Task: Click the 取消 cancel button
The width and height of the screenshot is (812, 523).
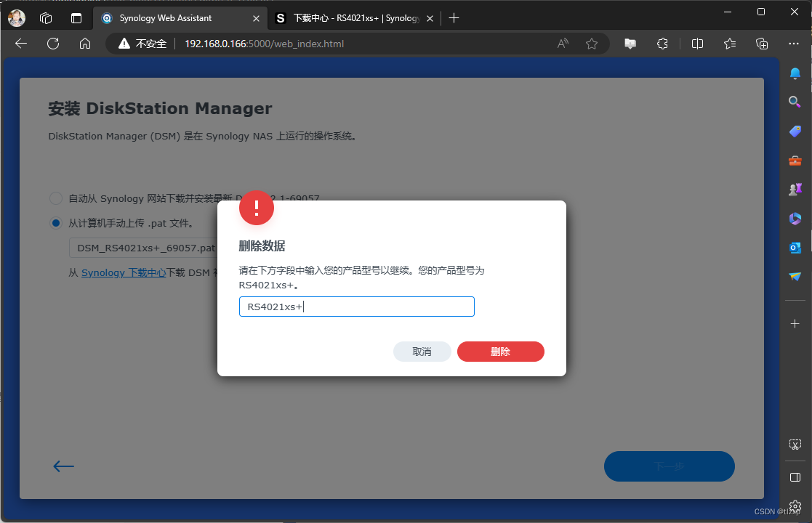Action: click(422, 352)
